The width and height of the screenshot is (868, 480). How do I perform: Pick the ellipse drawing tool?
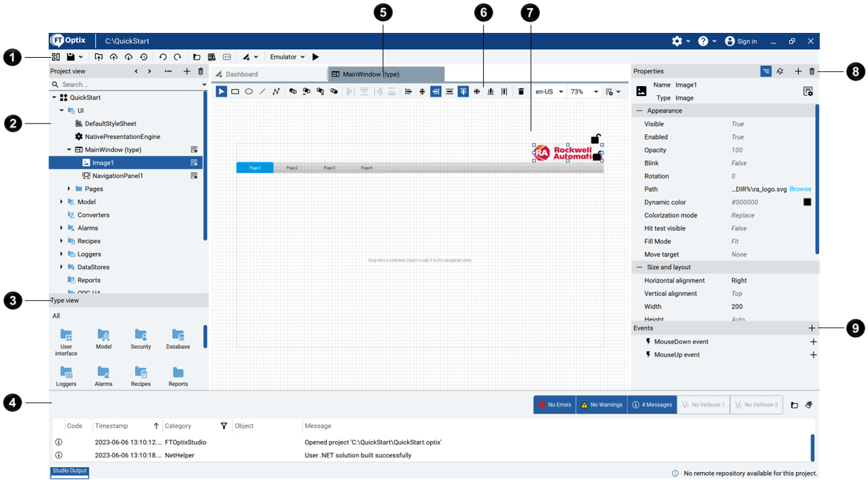coord(249,92)
